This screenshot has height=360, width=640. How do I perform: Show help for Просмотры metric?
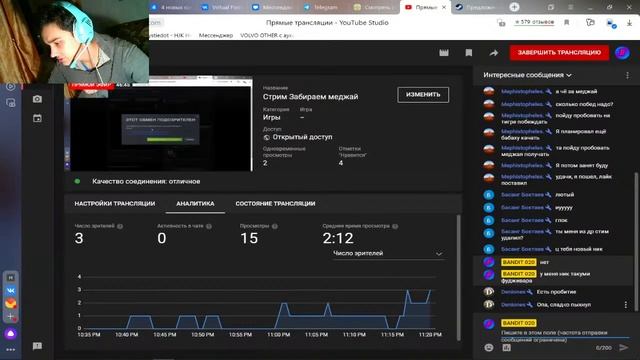click(275, 226)
